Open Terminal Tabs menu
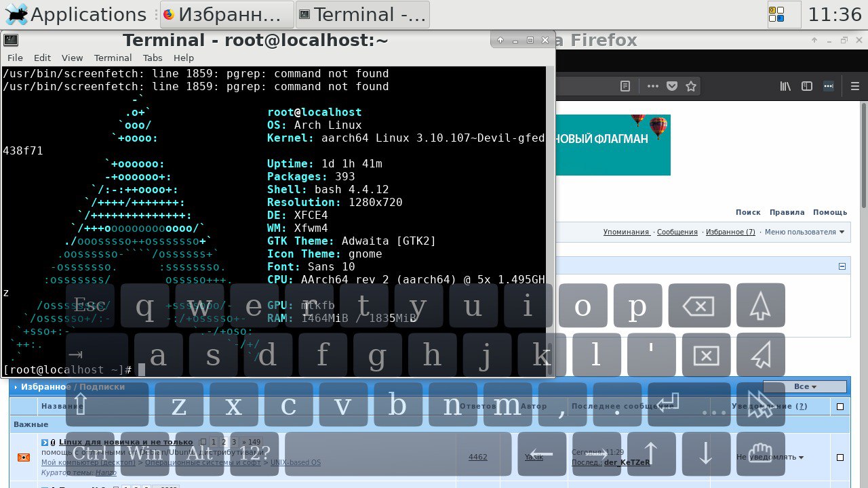Screen dimensions: 868x488 [153, 58]
